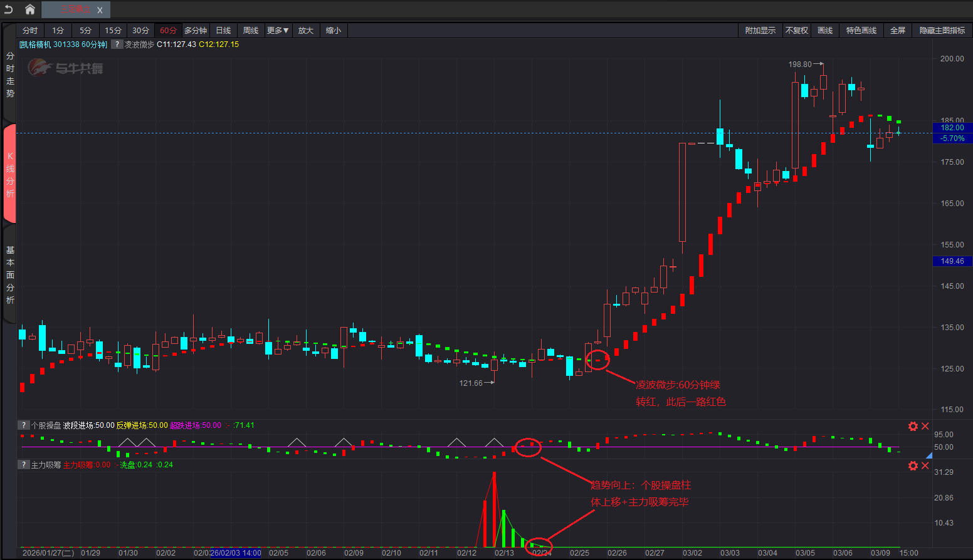Screen dimensions: 973x560
Task: Close the 个股操盘 indicator panel
Action: click(x=925, y=427)
